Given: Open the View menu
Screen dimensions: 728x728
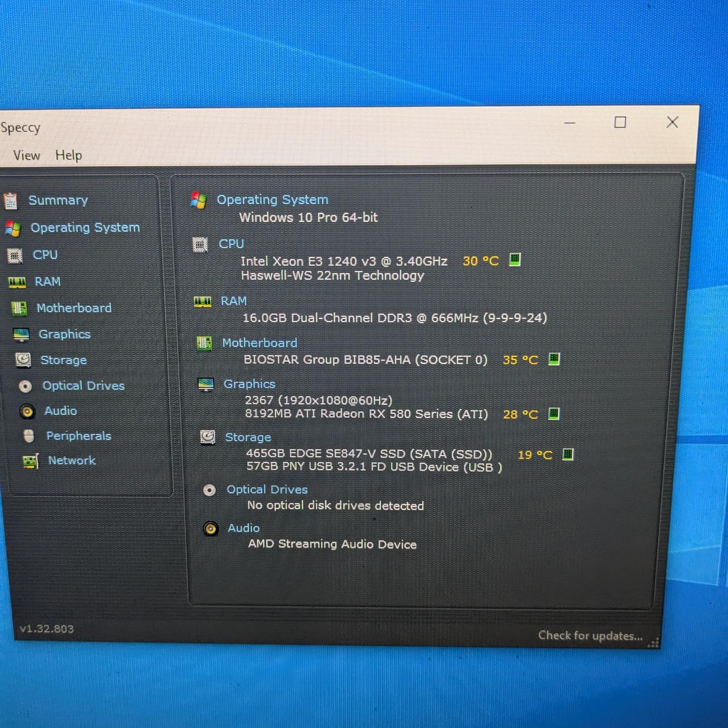Looking at the screenshot, I should 26,155.
